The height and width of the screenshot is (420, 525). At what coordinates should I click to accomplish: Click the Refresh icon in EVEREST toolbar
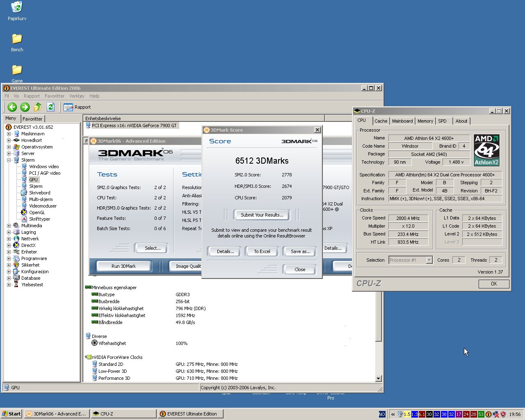tap(50, 107)
